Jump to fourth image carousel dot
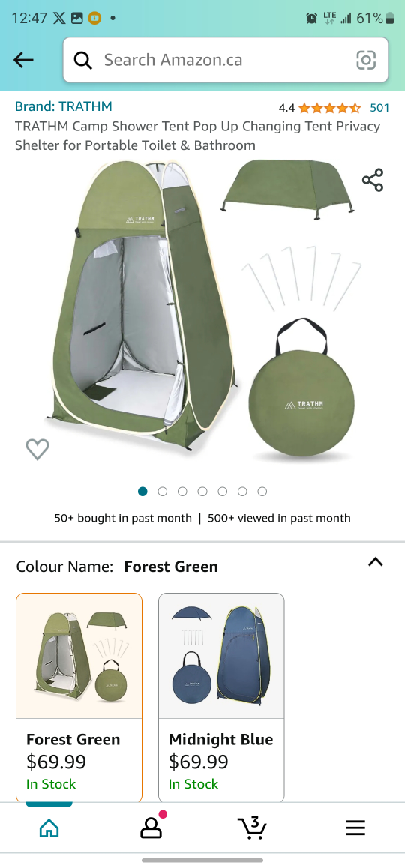The image size is (405, 868). [202, 492]
